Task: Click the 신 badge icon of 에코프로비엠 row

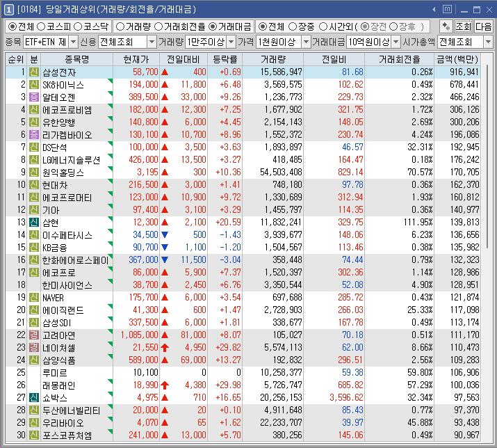Action: point(34,110)
